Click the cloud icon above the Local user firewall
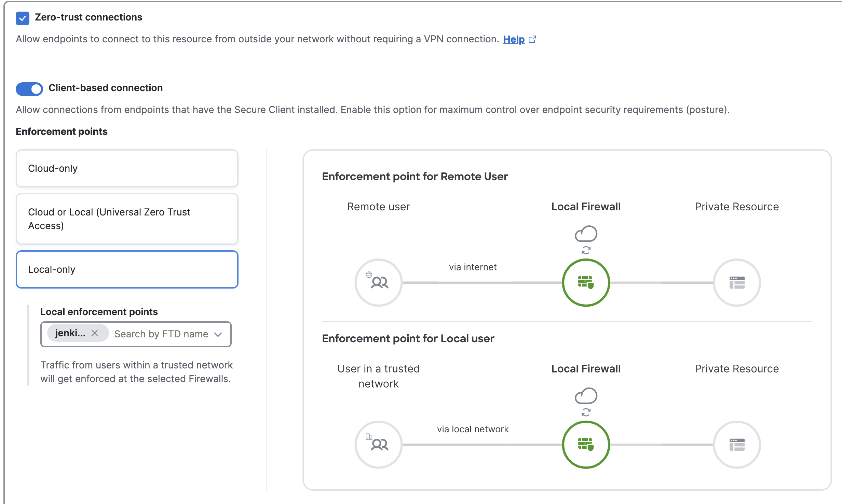The image size is (842, 504). (586, 395)
